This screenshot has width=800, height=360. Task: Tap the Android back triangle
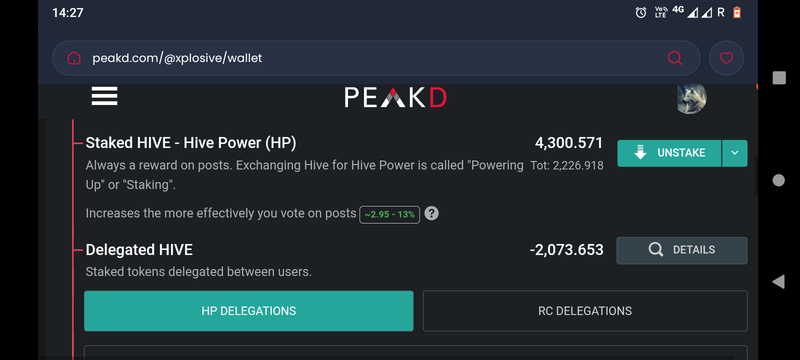pyautogui.click(x=778, y=281)
